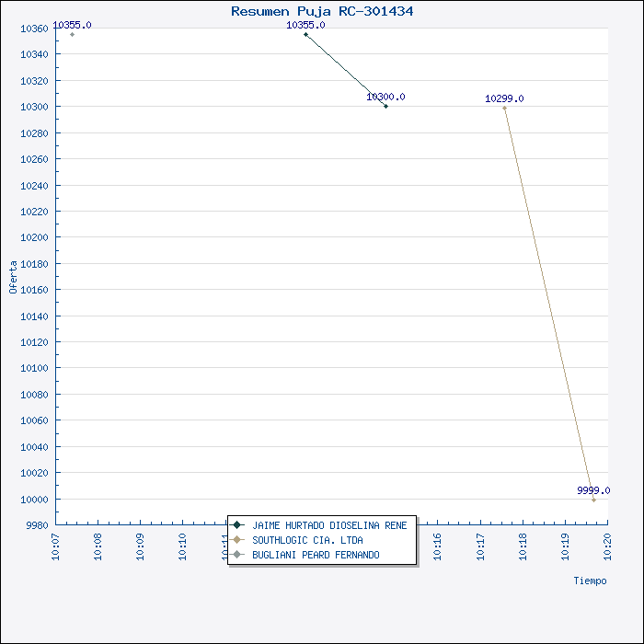Screen dimensions: 644x644
Task: Select the 10300.0 data point
Action: pyautogui.click(x=385, y=106)
